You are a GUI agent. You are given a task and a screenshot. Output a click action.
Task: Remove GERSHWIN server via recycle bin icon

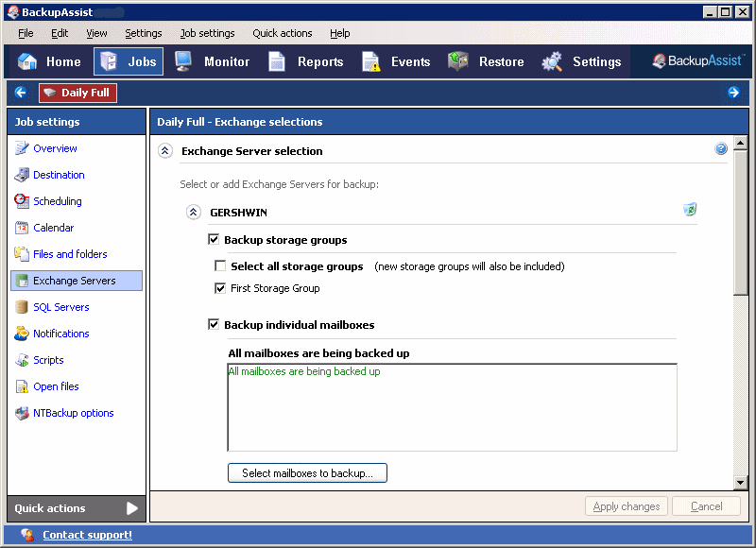690,210
